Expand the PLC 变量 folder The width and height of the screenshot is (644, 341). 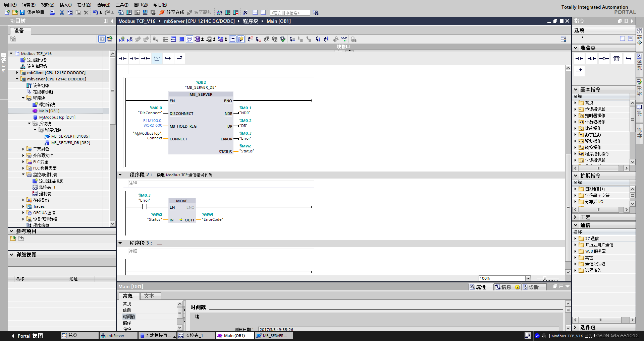(x=23, y=162)
